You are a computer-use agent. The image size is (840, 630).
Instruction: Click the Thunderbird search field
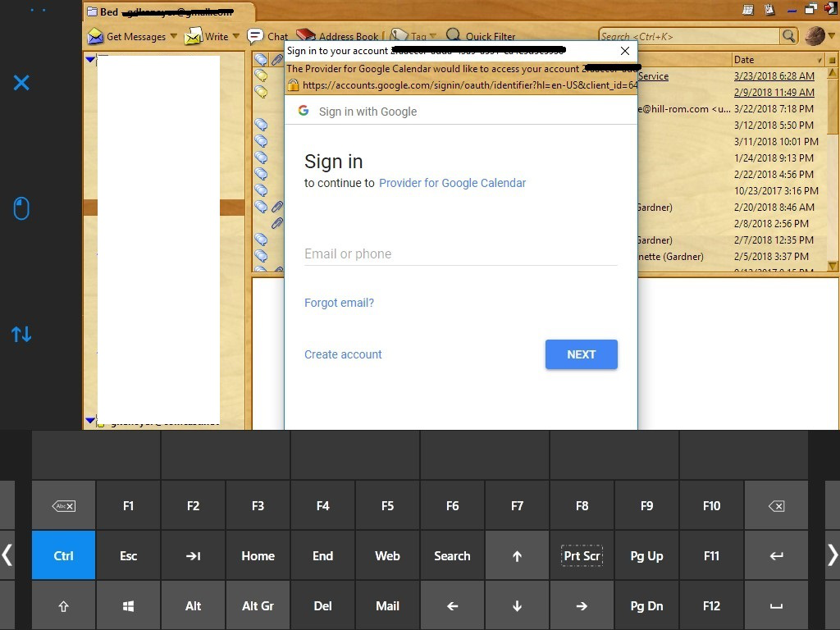tap(689, 36)
